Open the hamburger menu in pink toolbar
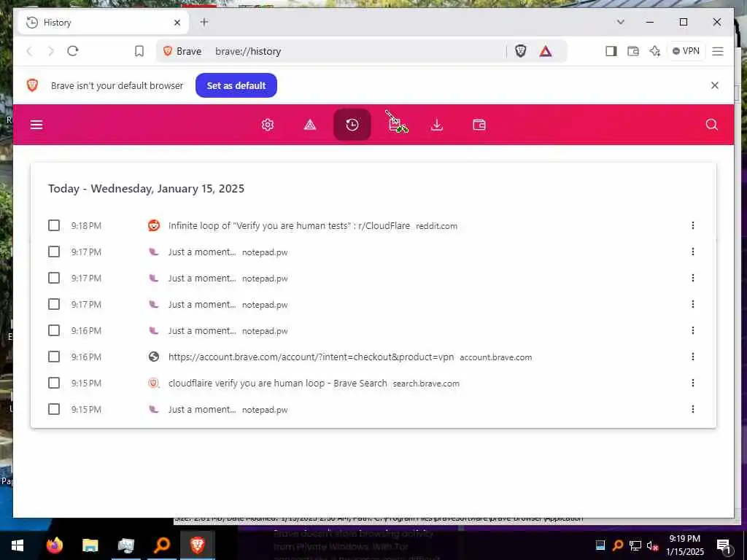The image size is (747, 560). tap(36, 125)
